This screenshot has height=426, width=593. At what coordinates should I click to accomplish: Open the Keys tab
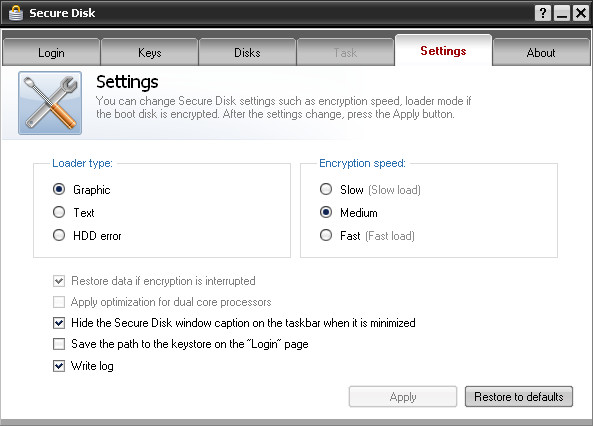[149, 53]
